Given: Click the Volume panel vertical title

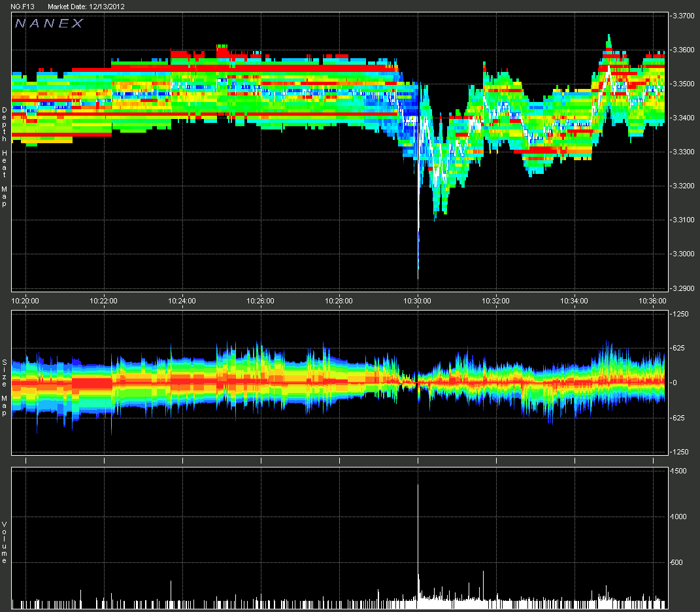Looking at the screenshot, I should [5, 542].
